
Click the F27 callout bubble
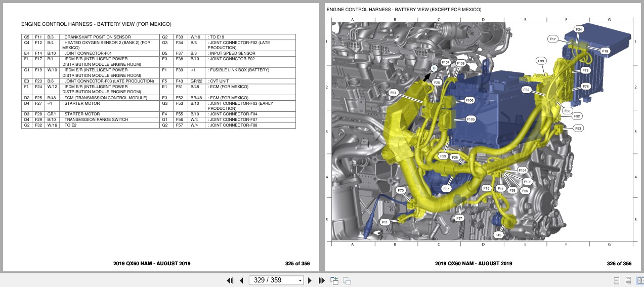click(x=446, y=188)
